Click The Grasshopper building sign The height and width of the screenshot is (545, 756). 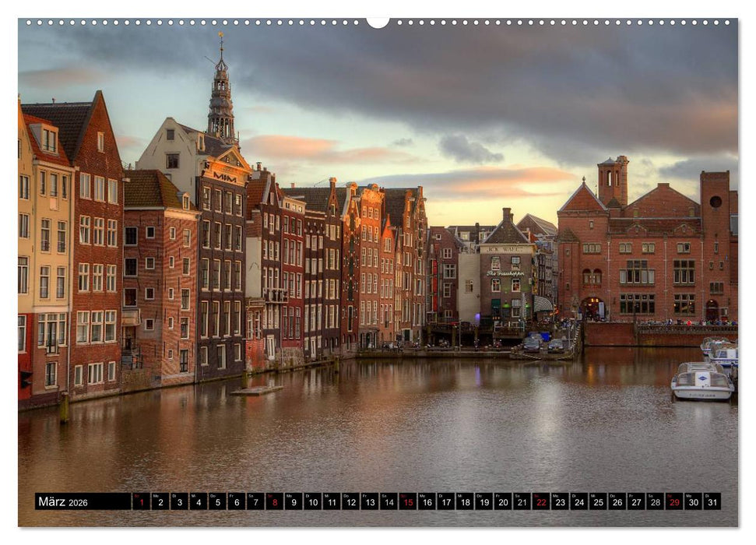click(505, 273)
